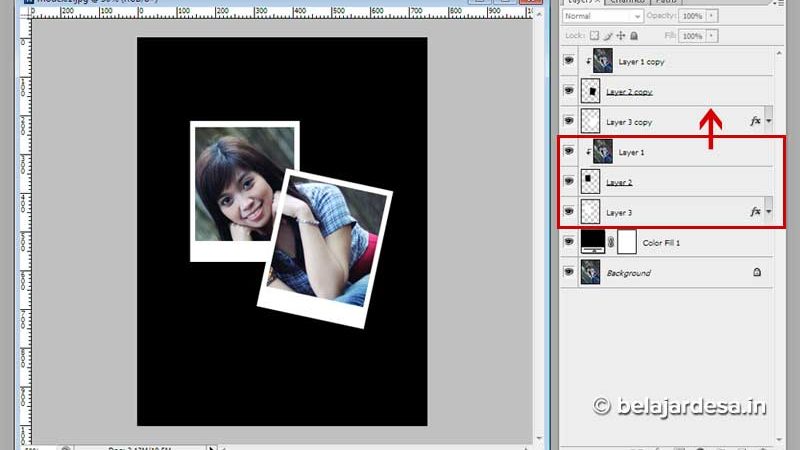The image size is (800, 450).
Task: Select the Layer 2 copy thumbnail
Action: 590,91
